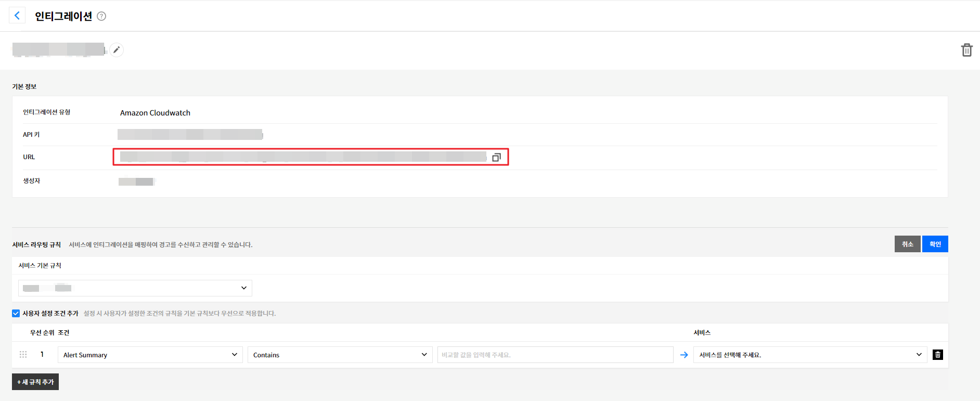
Task: Expand the Alert Summary dropdown
Action: tap(150, 355)
